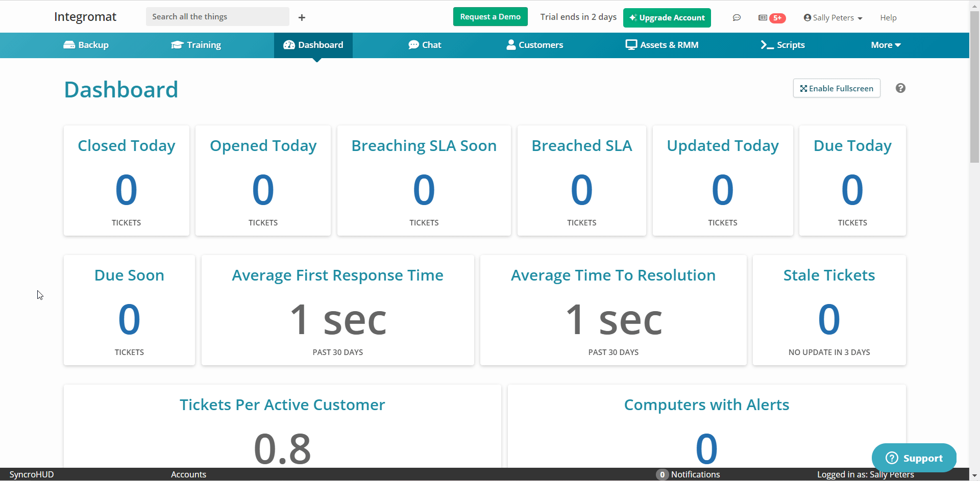The width and height of the screenshot is (980, 481).
Task: Click the Integromat logo text
Action: click(85, 17)
